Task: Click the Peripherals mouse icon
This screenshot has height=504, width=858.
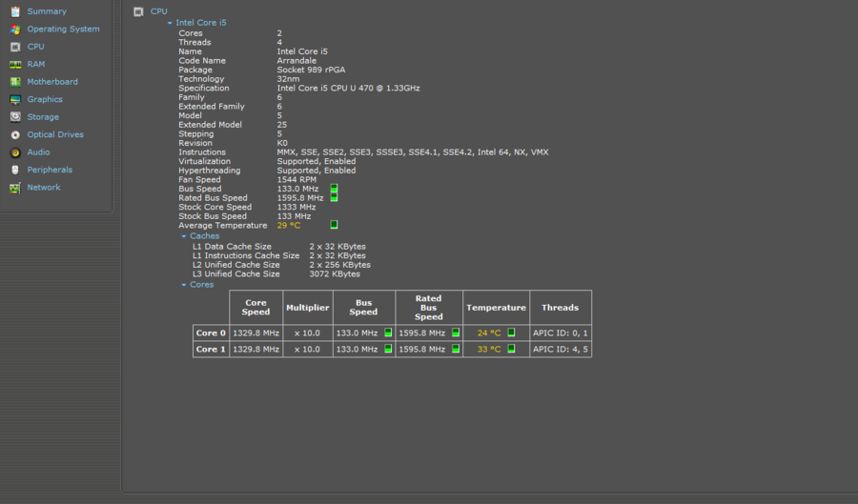Action: click(15, 170)
